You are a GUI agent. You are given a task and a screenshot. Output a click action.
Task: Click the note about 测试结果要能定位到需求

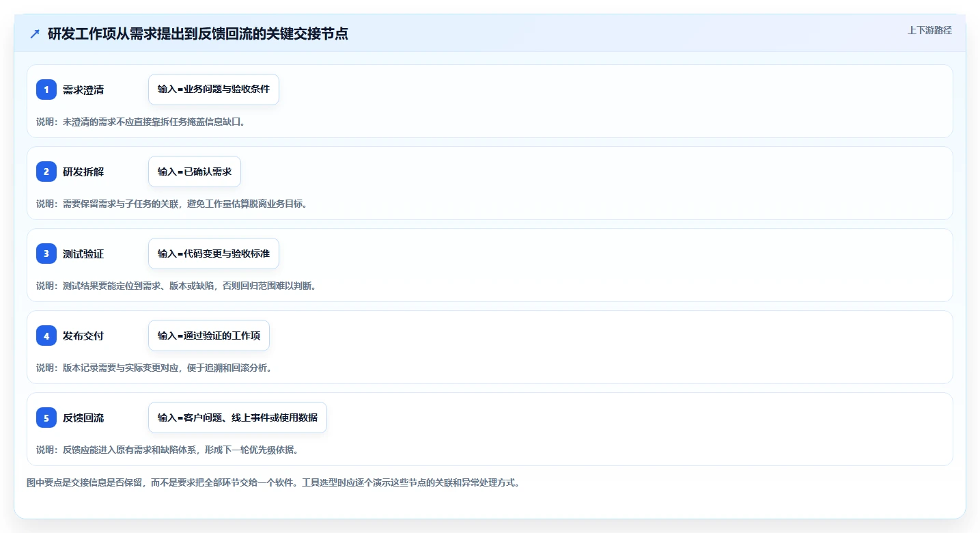pos(176,286)
